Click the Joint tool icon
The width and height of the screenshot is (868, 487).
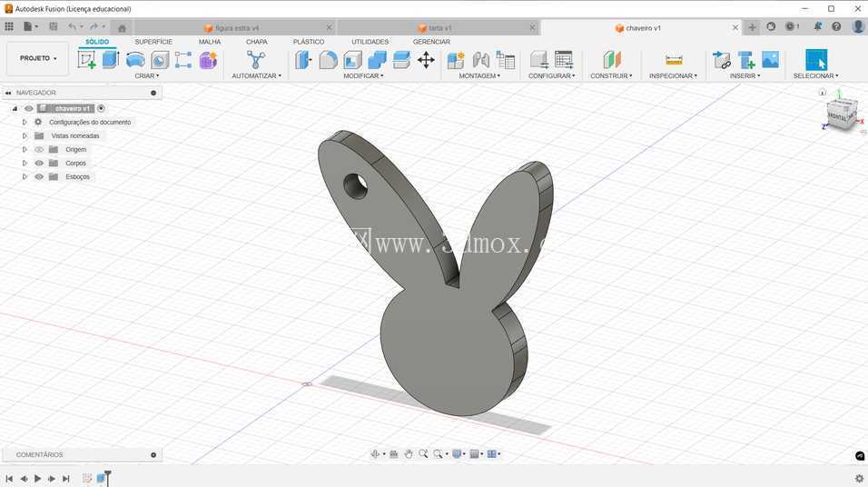point(480,60)
